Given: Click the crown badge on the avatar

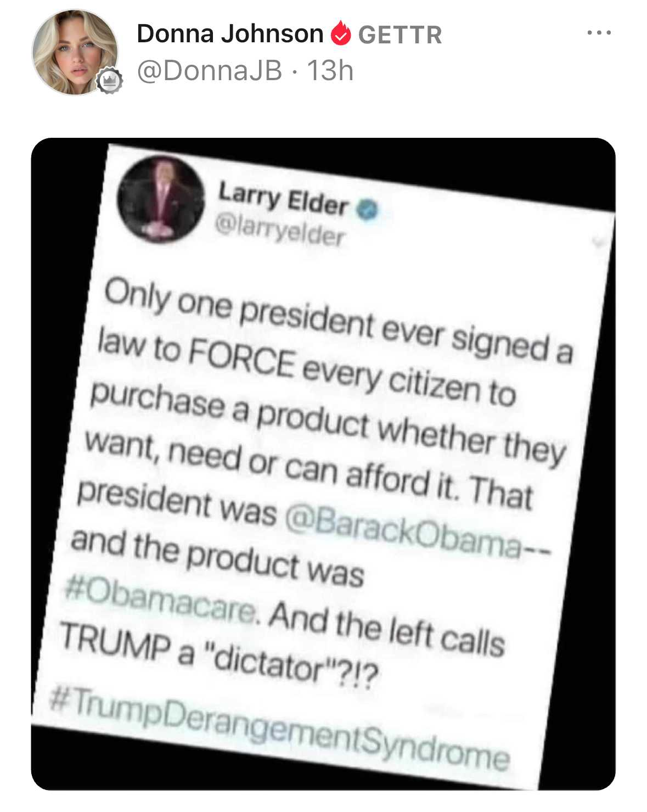Looking at the screenshot, I should coord(110,81).
